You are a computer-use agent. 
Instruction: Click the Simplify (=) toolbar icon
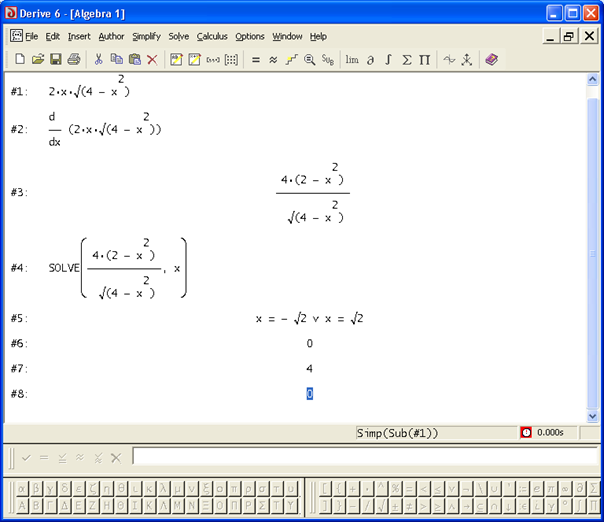(256, 60)
